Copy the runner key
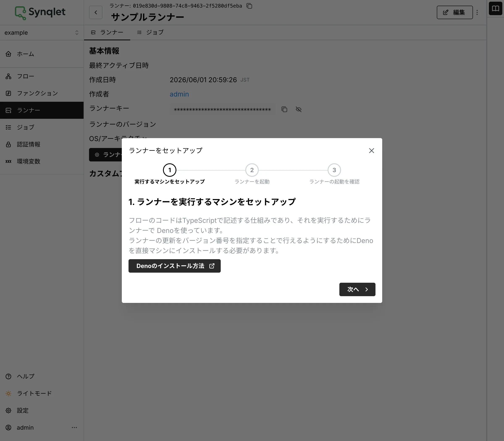Screen dimensions: 504x441 pyautogui.click(x=284, y=109)
